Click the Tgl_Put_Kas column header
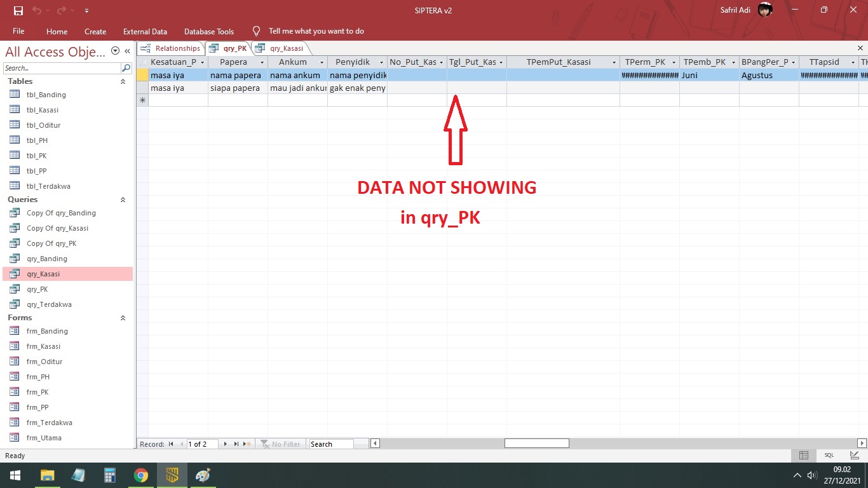 pyautogui.click(x=477, y=62)
